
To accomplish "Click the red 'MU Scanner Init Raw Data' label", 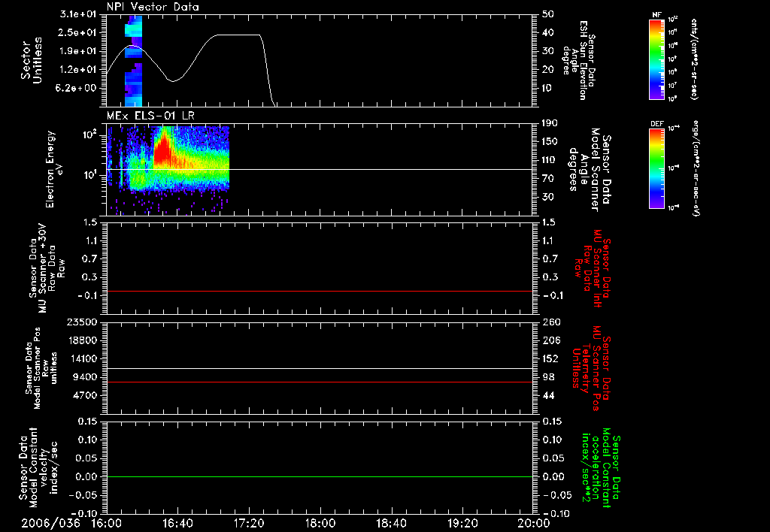I will pos(594,268).
